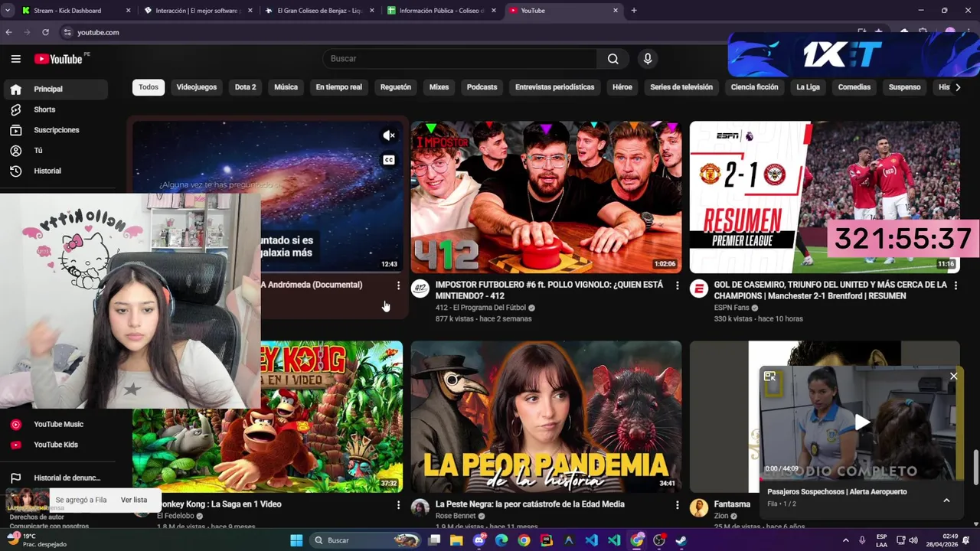Select the Reguetón filter chip
Screen dimensions: 980x551
396,87
